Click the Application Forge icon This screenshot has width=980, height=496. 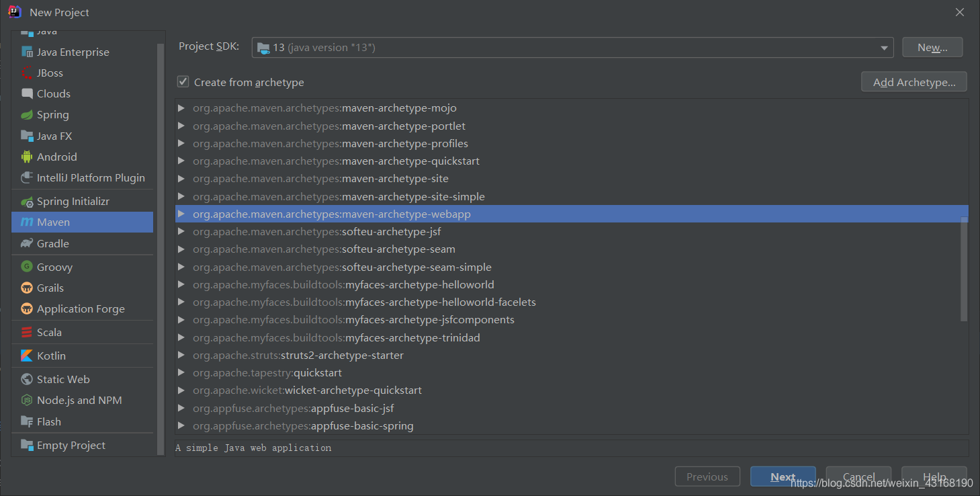coord(27,308)
